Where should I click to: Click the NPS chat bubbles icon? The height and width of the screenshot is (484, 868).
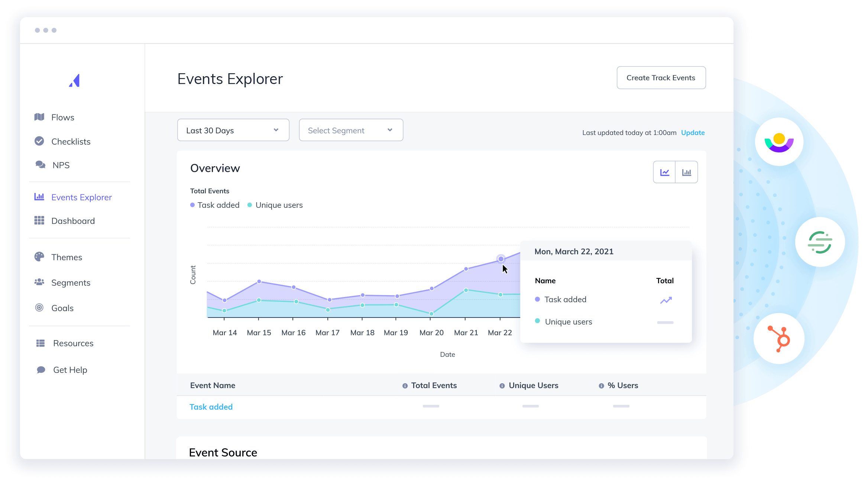coord(40,165)
